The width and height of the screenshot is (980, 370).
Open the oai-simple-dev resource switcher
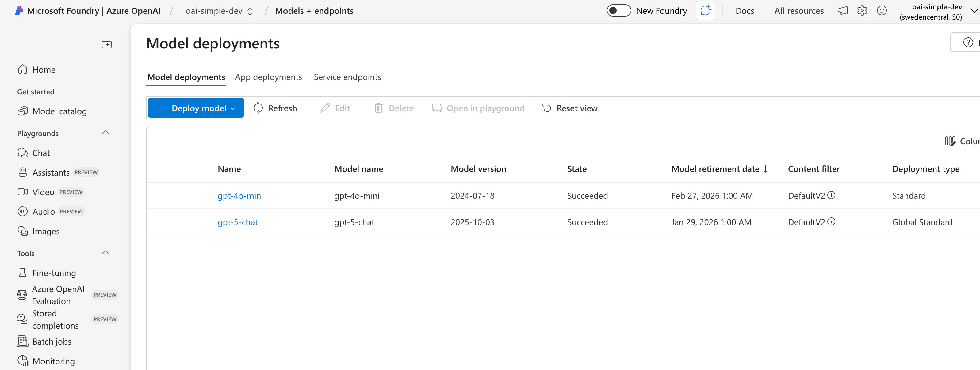219,11
